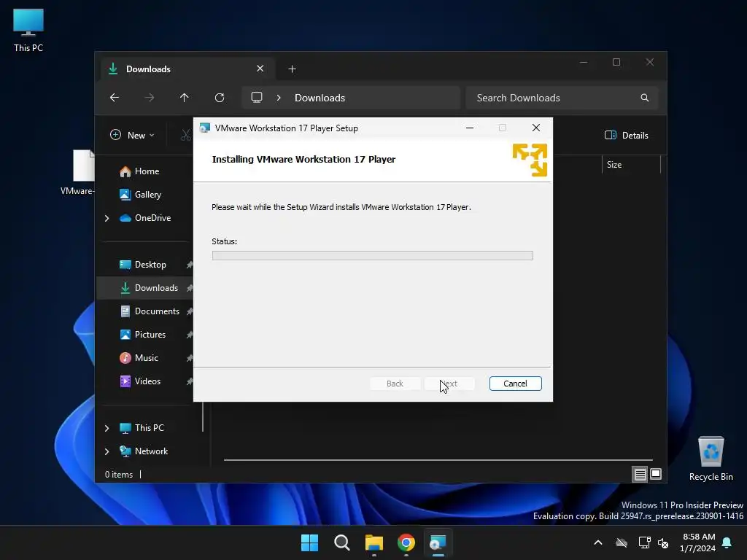Viewport: 747px width, 560px height.
Task: Select Network in the sidebar
Action: (151, 451)
